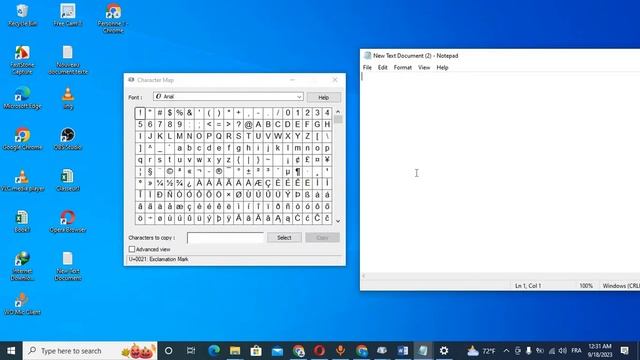Show hidden system tray icons chevron
This screenshot has width=640, height=360.
tap(506, 351)
